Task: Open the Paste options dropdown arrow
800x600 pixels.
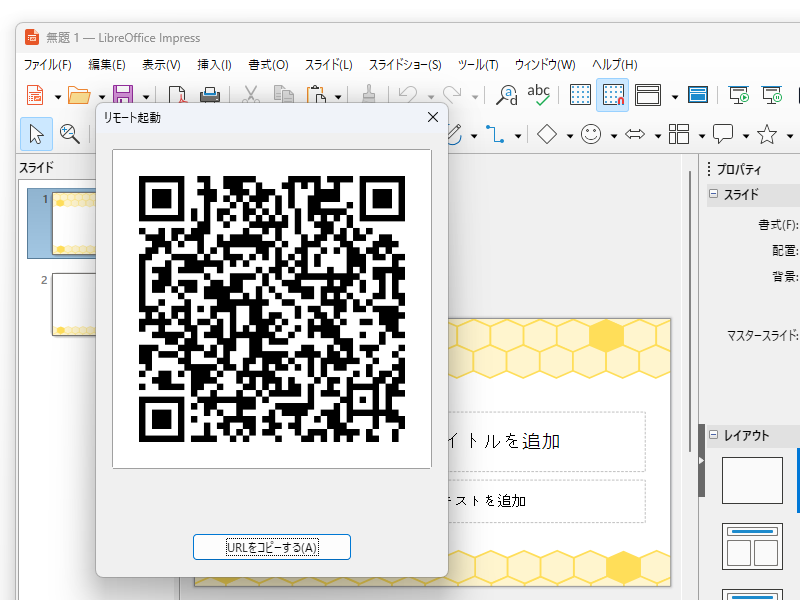Action: pyautogui.click(x=338, y=97)
